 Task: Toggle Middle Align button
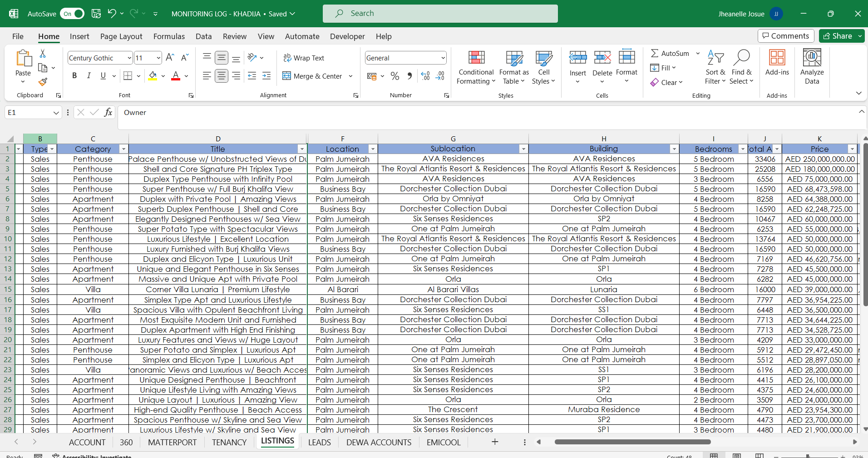[x=222, y=58]
